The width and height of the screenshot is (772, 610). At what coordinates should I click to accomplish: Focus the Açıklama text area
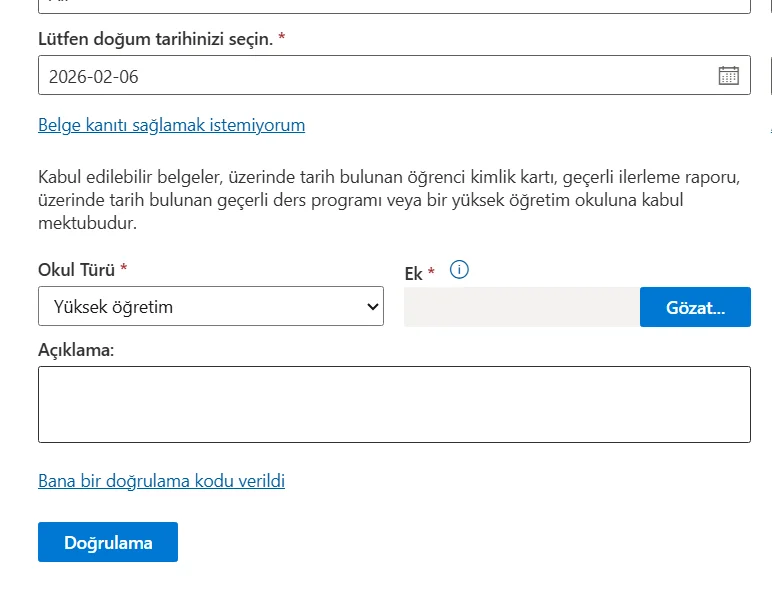[394, 404]
